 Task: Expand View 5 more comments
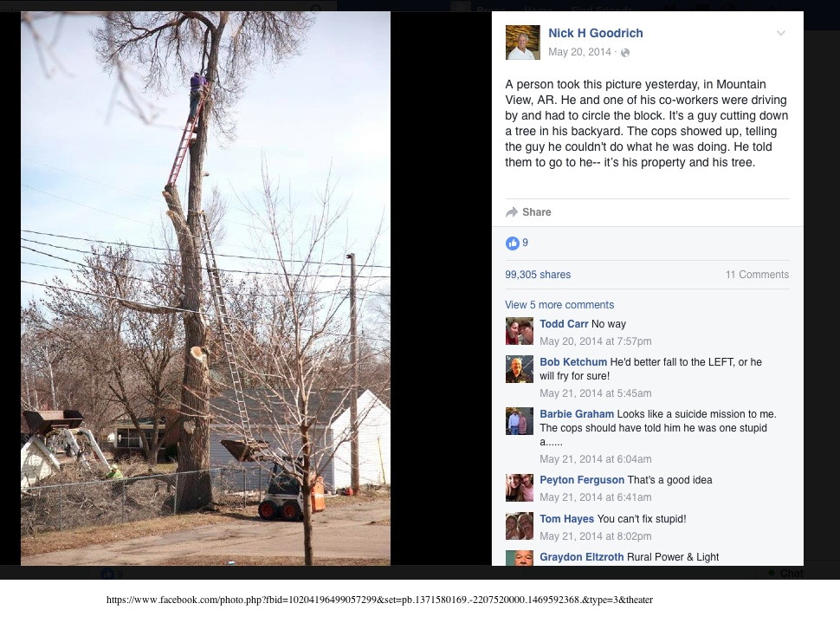click(x=559, y=304)
